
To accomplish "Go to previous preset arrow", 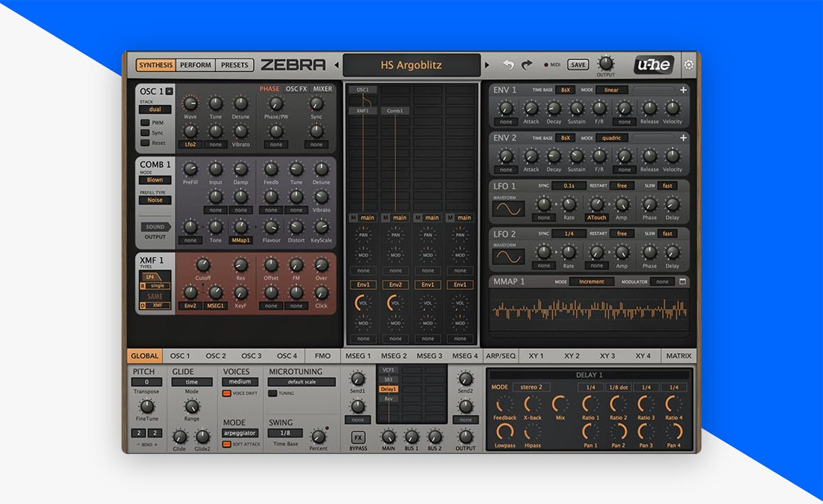I will pyautogui.click(x=337, y=65).
